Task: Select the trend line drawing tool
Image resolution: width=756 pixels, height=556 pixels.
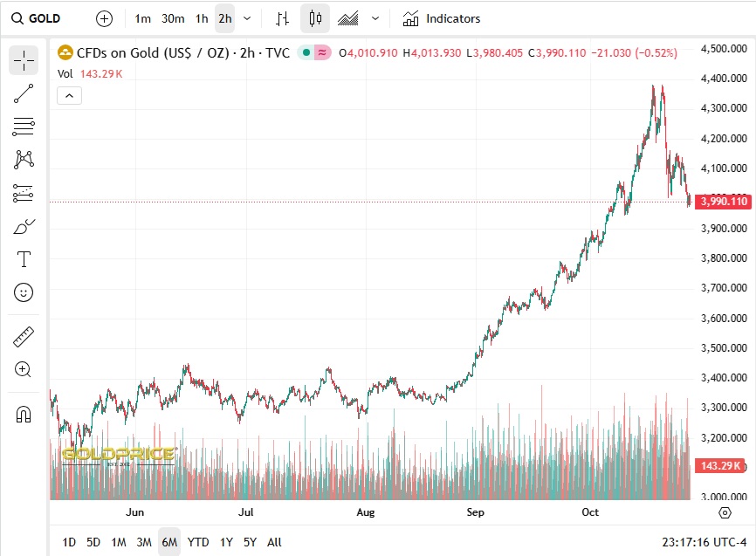Action: click(x=24, y=94)
